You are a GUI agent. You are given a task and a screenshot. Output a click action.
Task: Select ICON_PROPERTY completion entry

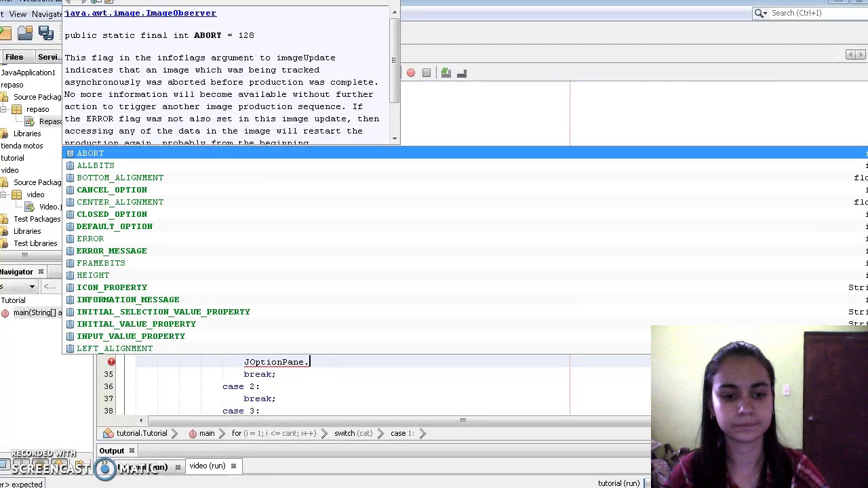(465, 287)
